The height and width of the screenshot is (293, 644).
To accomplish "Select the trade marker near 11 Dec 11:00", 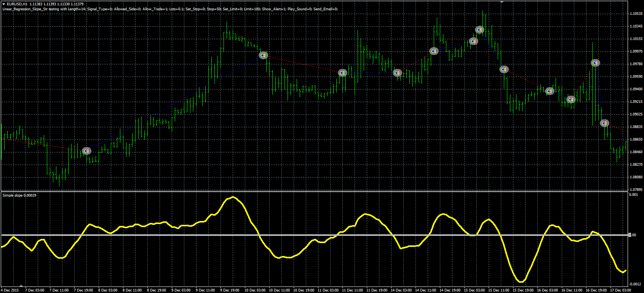I will tap(343, 72).
